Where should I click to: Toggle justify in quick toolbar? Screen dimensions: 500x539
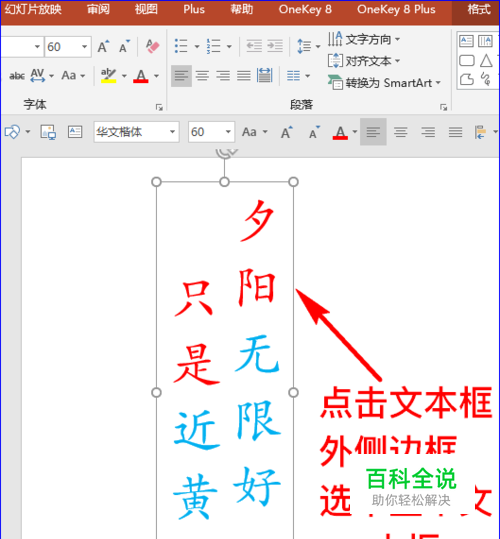pos(455,132)
